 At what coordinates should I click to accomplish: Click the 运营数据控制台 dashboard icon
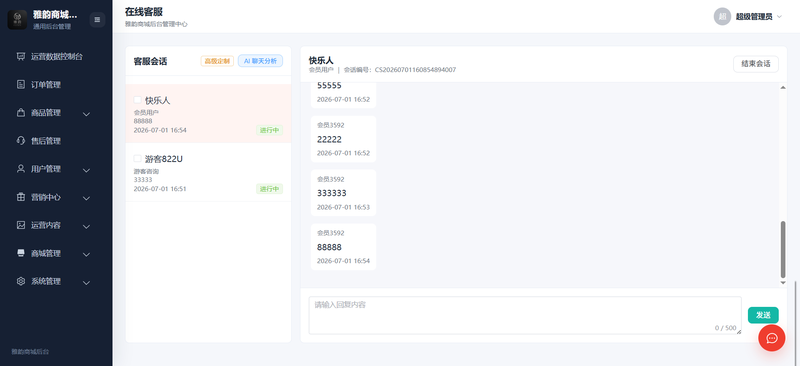21,56
